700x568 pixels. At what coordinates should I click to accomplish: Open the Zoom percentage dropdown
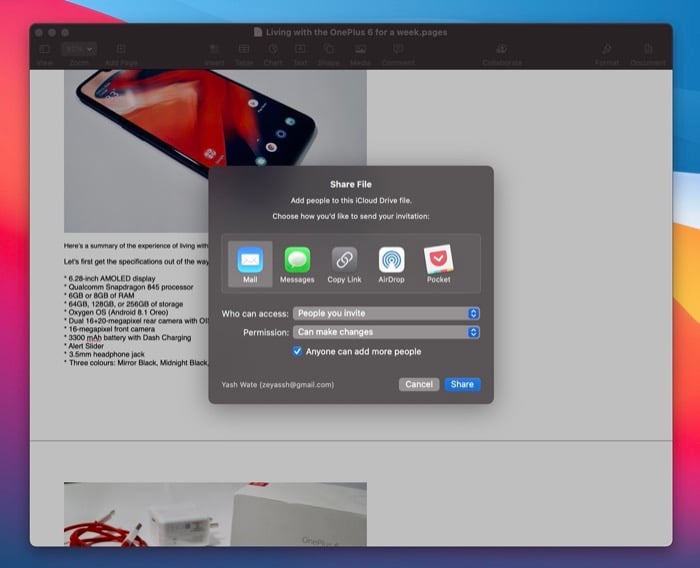click(79, 49)
